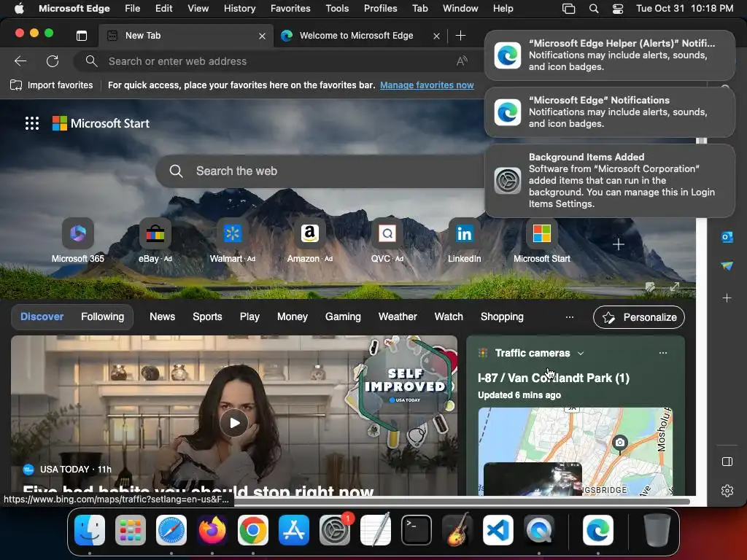747x560 pixels.
Task: Edit the page background image
Action: 650,287
